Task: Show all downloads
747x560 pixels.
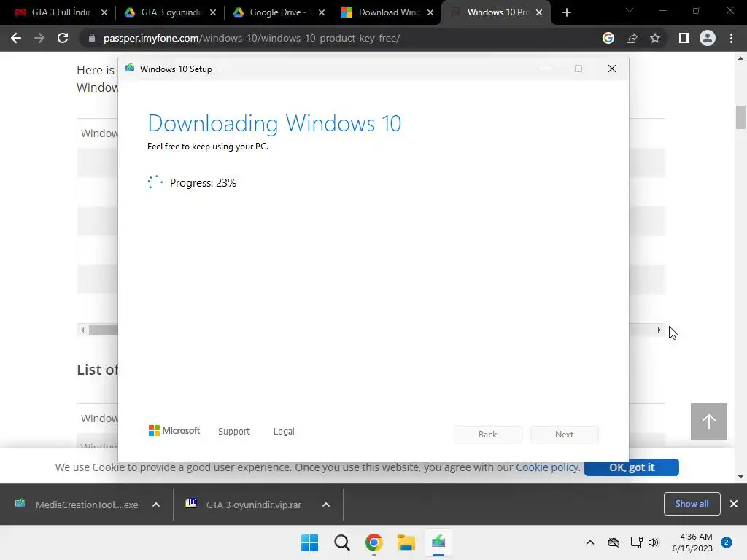Action: (x=692, y=504)
